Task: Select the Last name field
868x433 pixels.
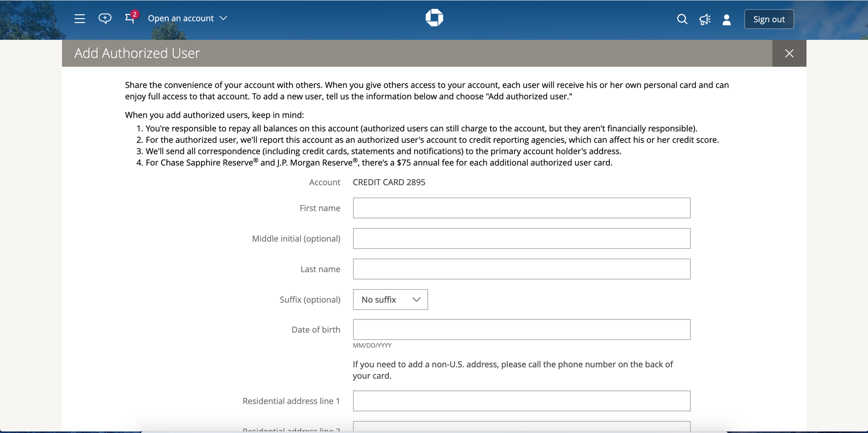Action: tap(521, 269)
